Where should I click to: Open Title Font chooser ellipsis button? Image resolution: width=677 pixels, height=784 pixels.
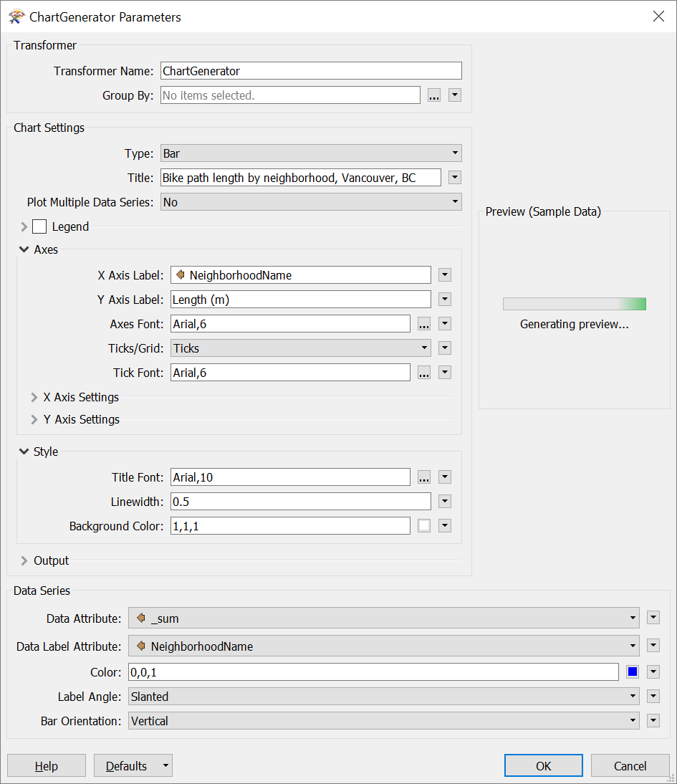pyautogui.click(x=424, y=477)
